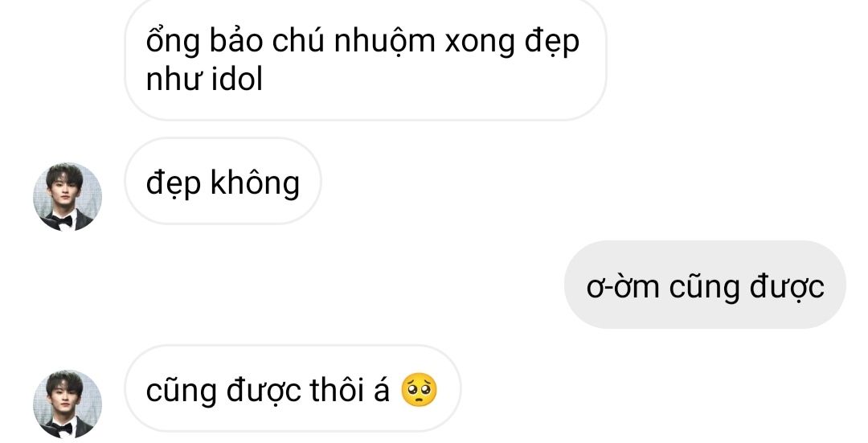Select the gray "ơ-ờm cũng được" reply bubble
This screenshot has height=443, width=868.
point(705,285)
